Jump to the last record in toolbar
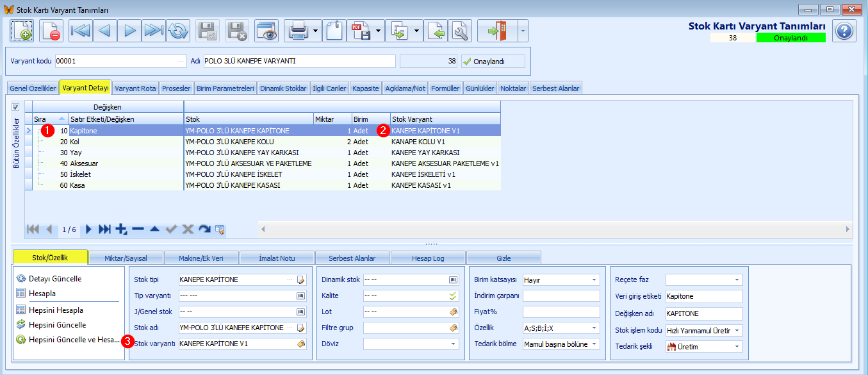Screen dimensions: 868x375 click(154, 31)
